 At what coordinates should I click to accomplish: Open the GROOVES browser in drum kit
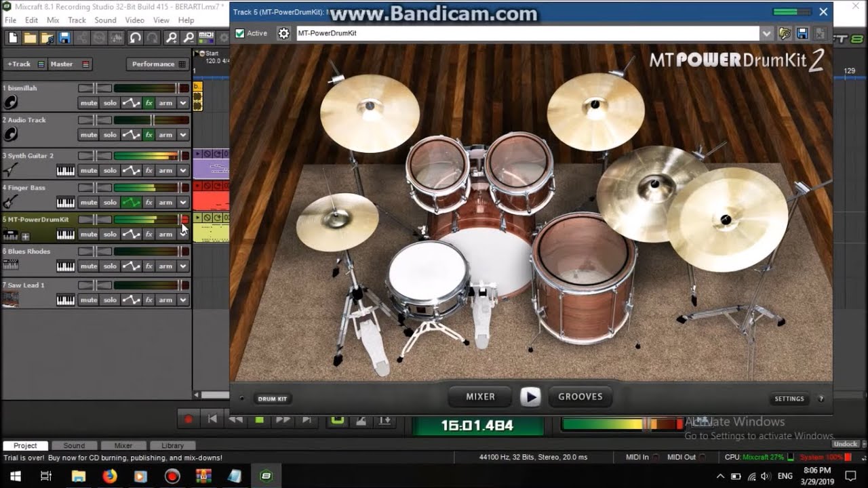(580, 396)
